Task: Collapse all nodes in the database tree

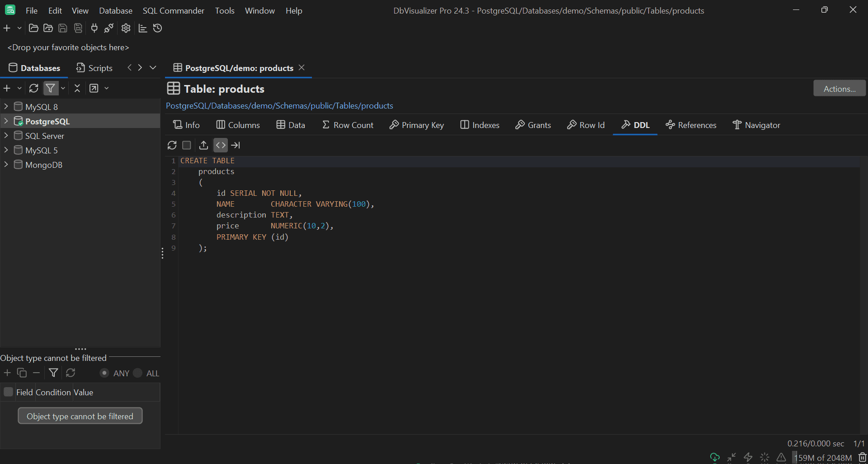Action: tap(77, 88)
